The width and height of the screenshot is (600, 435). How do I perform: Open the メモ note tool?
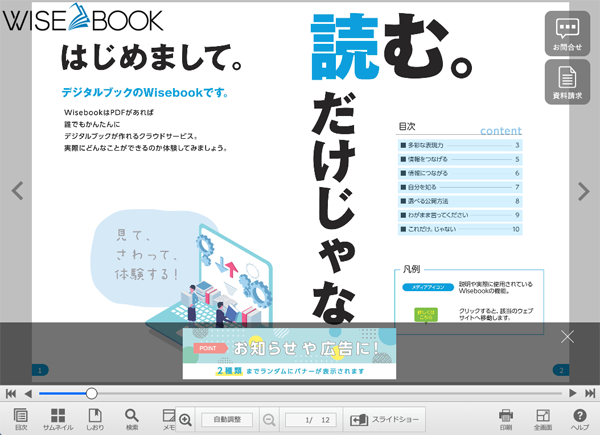point(169,419)
